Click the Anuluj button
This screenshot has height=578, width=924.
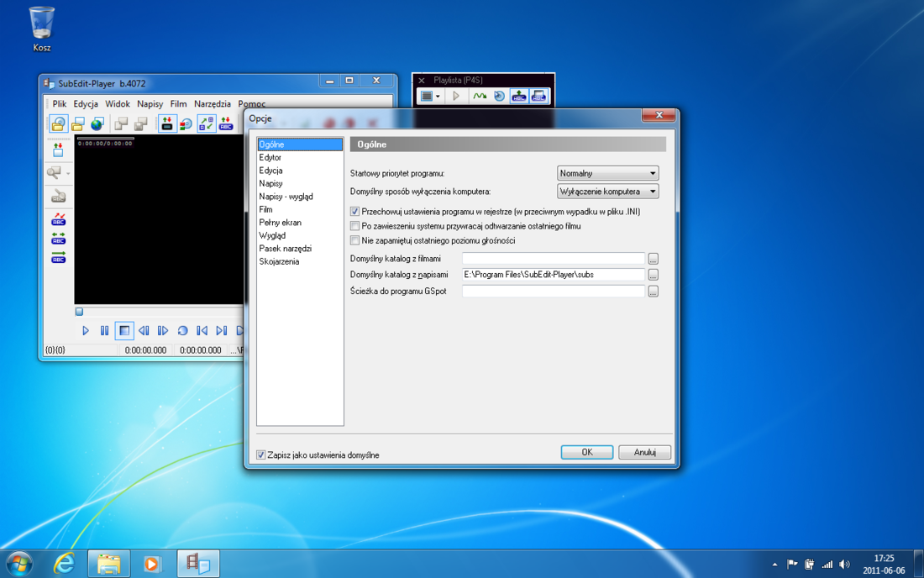(x=644, y=452)
